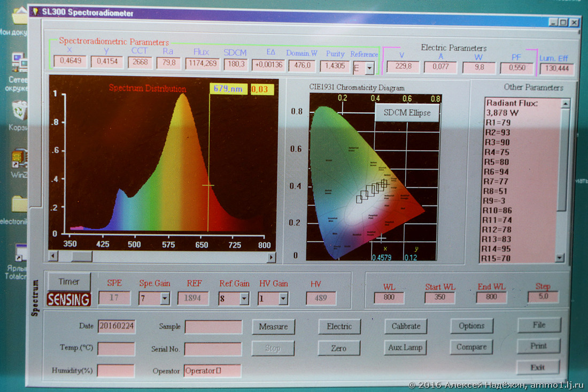Click Other Parameters scroll down arrow
The image size is (588, 392).
pos(560,258)
